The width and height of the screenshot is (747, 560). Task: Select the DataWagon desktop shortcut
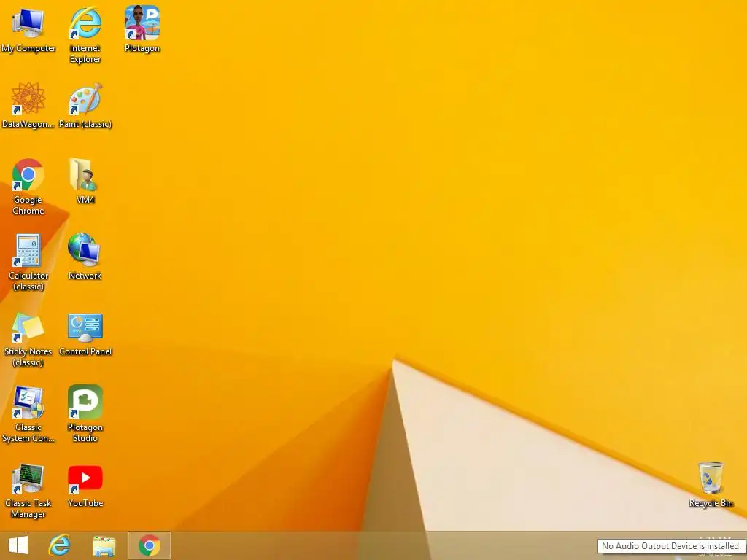pos(28,105)
